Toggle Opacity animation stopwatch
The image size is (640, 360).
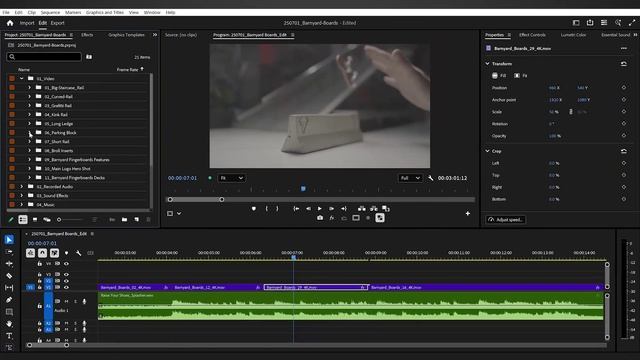coord(624,136)
